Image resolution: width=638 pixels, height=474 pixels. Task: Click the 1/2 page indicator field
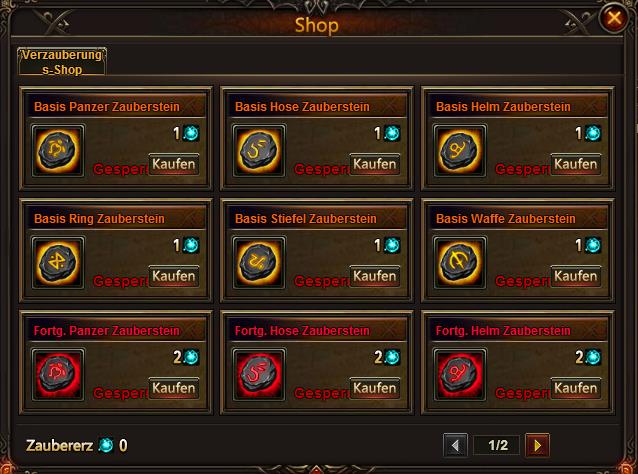tap(497, 446)
